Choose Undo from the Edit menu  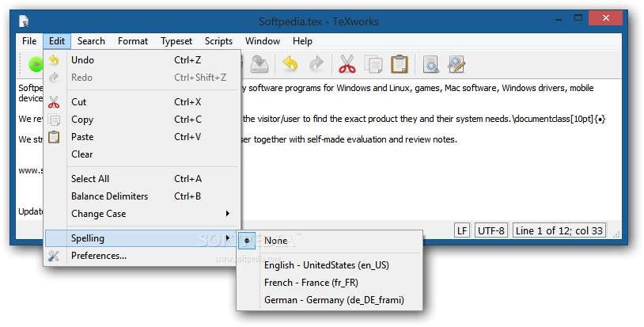(x=142, y=60)
